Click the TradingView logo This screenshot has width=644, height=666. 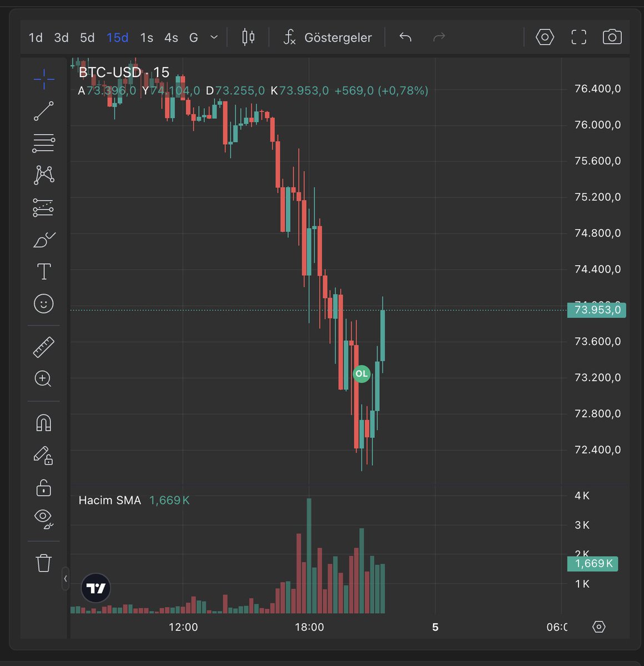(95, 588)
